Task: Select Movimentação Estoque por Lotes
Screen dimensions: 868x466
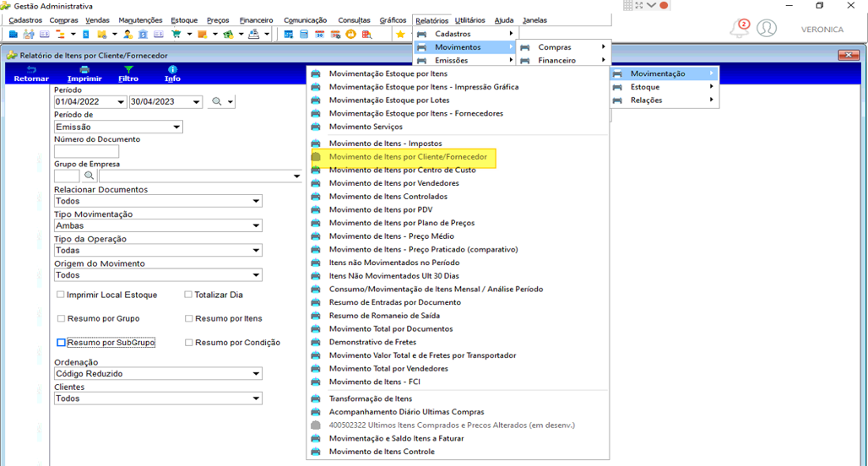Action: [x=389, y=100]
